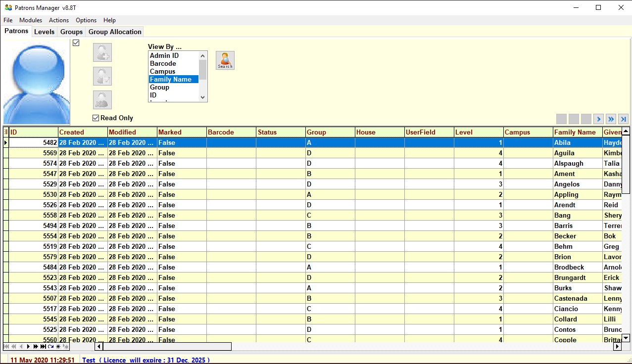Jump to last page using the blue end-arrow icon
632x364 pixels.
click(x=623, y=119)
